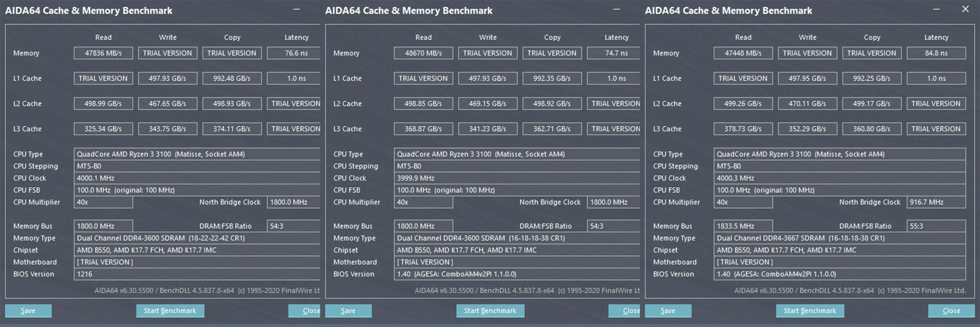Viewport: 980px width, 327px height.
Task: Select L2 Cache Write 469.15 GB/s
Action: tap(488, 103)
